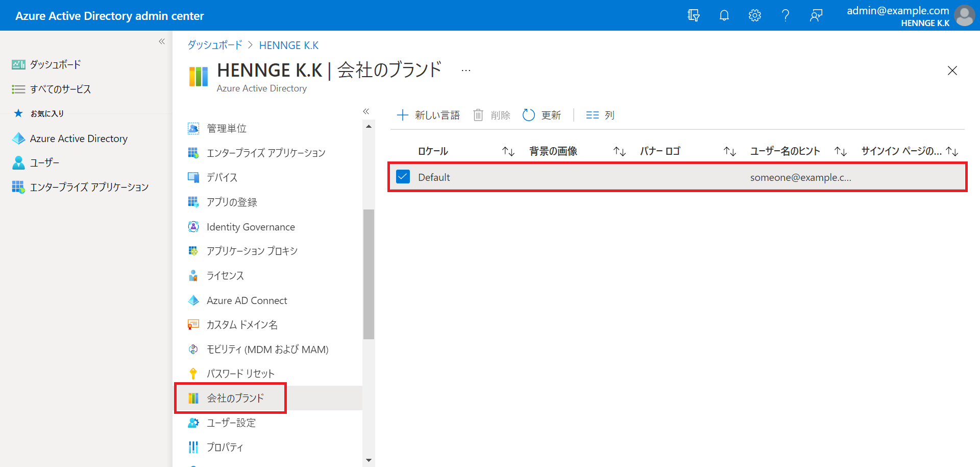Open portal settings gear
The image size is (980, 467).
pyautogui.click(x=754, y=15)
